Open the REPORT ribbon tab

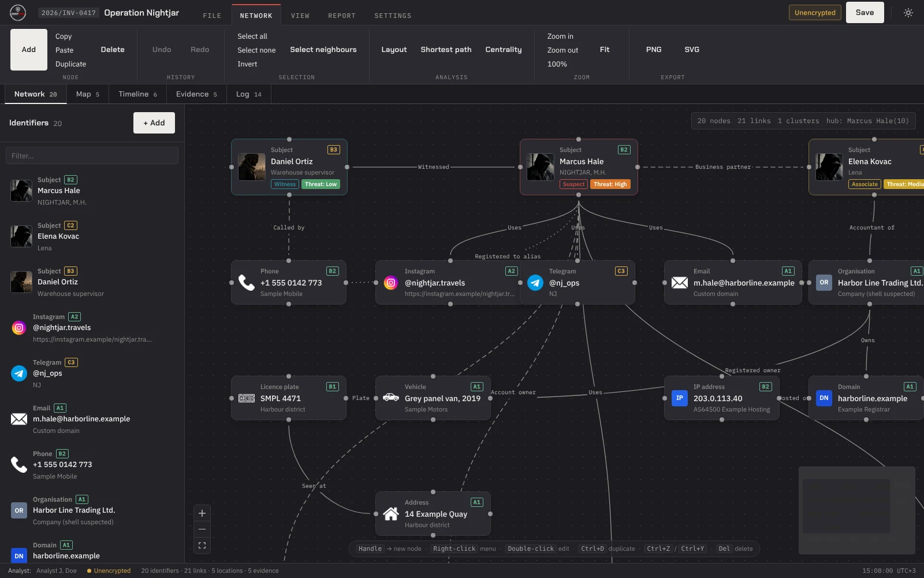pyautogui.click(x=342, y=16)
